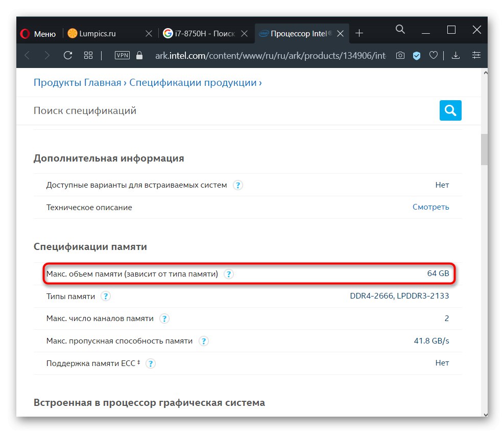Take a snapshot with the camera icon
This screenshot has height=433, width=504.
[400, 55]
